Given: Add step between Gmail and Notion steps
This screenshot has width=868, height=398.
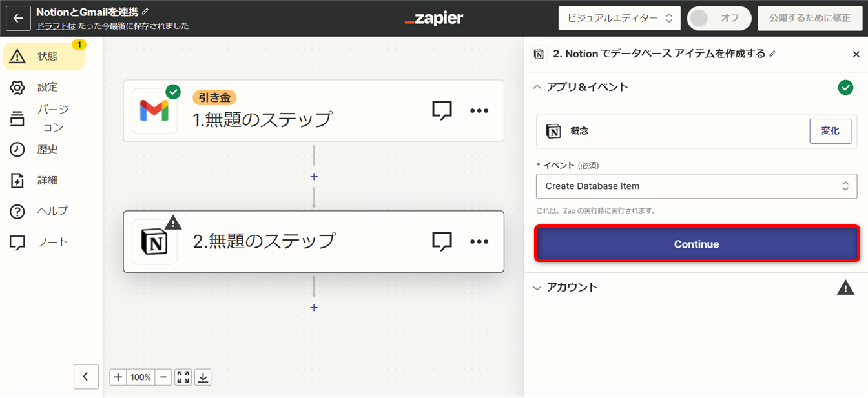Looking at the screenshot, I should [x=314, y=177].
